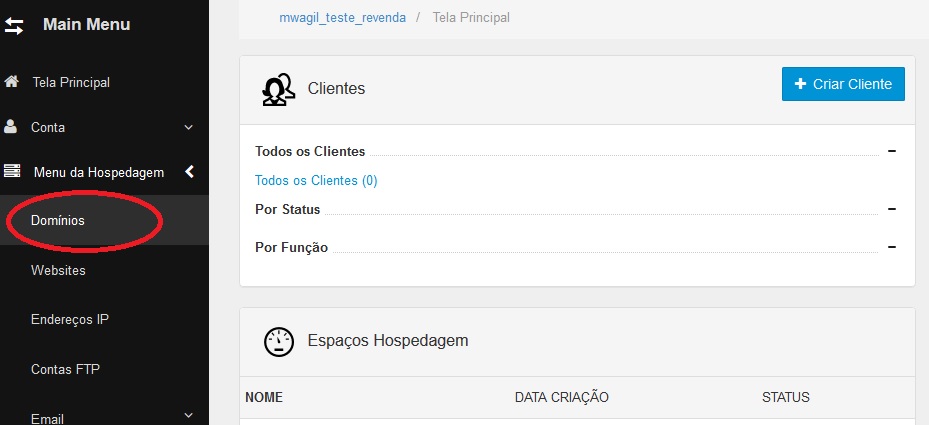Open the Todos os Clientes (0) link
The height and width of the screenshot is (425, 929).
[x=316, y=180]
